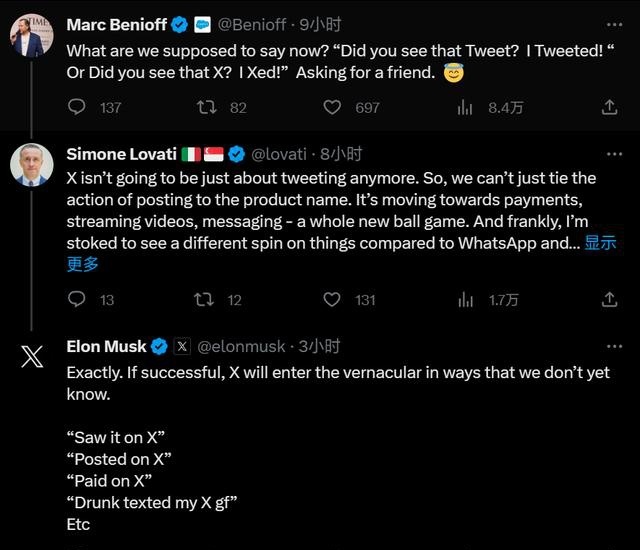Like Marc Benioff's tweet
Screen dimensions: 640x550
tap(334, 107)
